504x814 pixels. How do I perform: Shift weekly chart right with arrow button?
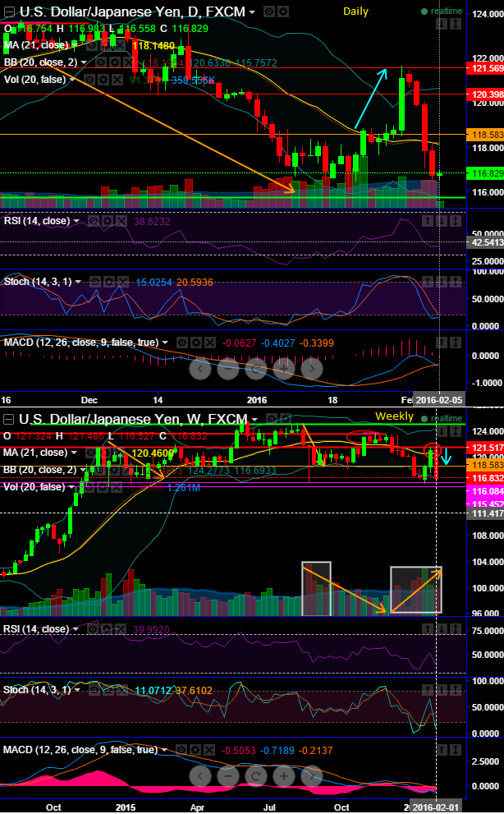point(312,776)
